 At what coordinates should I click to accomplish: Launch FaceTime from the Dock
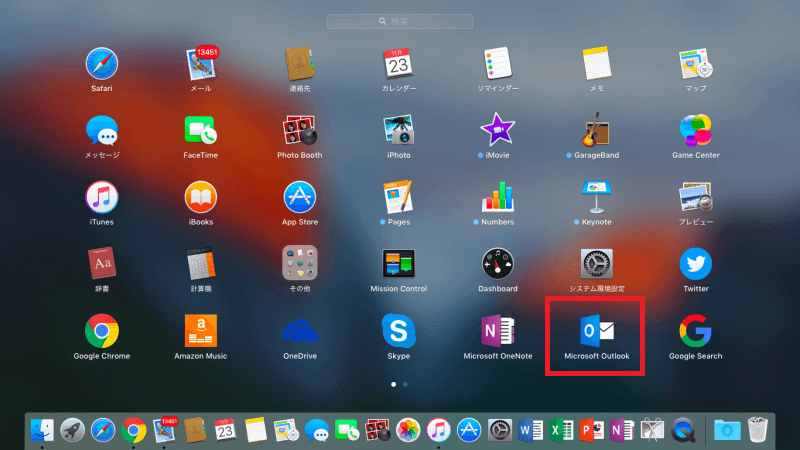coord(347,430)
